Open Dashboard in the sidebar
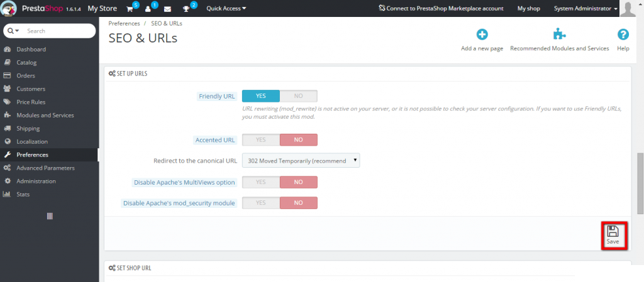Image resolution: width=644 pixels, height=282 pixels. [31, 49]
